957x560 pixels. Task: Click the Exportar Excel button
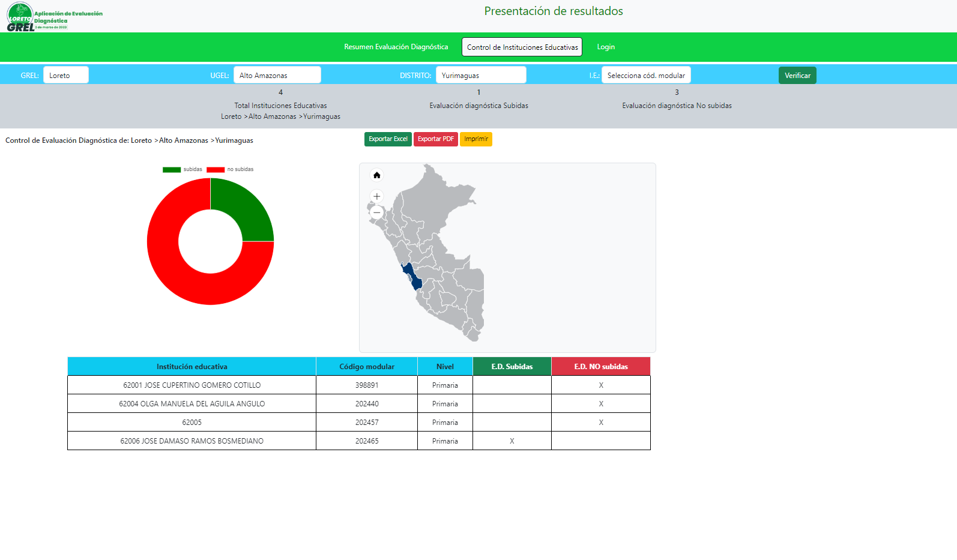[388, 139]
